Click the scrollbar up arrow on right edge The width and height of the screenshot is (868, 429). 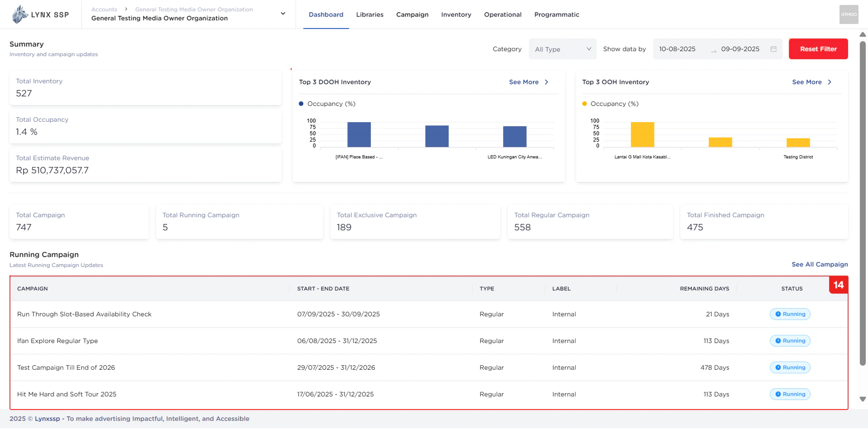862,34
